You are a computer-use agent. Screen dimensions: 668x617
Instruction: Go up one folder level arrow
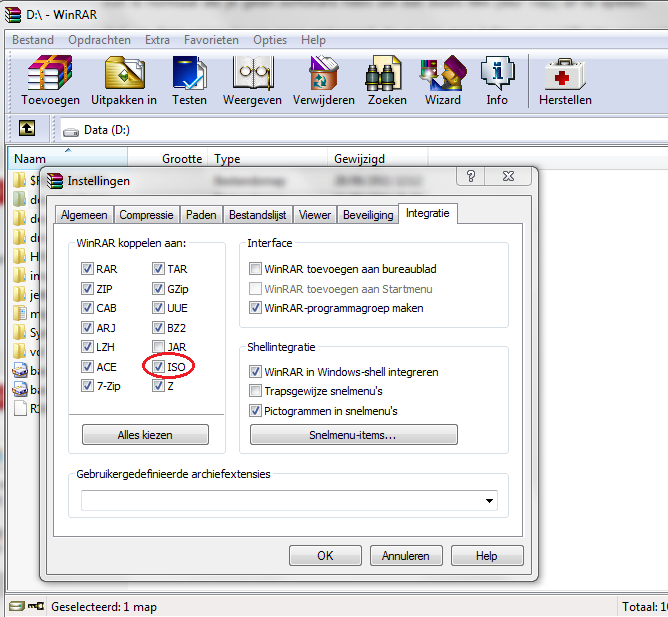(27, 128)
